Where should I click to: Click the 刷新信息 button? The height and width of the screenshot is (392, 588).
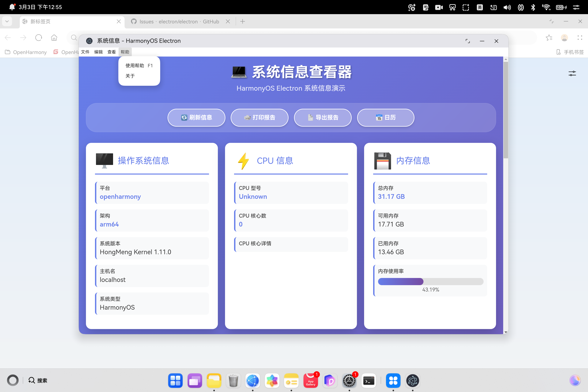(x=196, y=117)
